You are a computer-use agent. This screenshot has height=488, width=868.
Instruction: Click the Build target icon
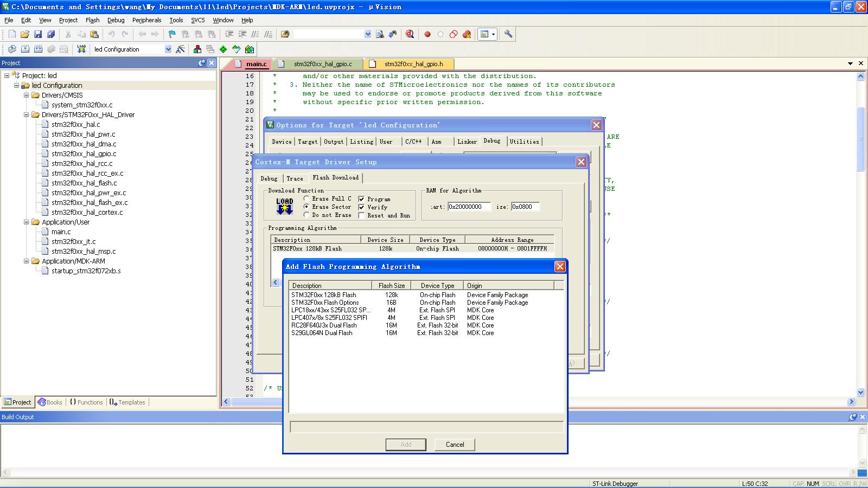tap(25, 49)
